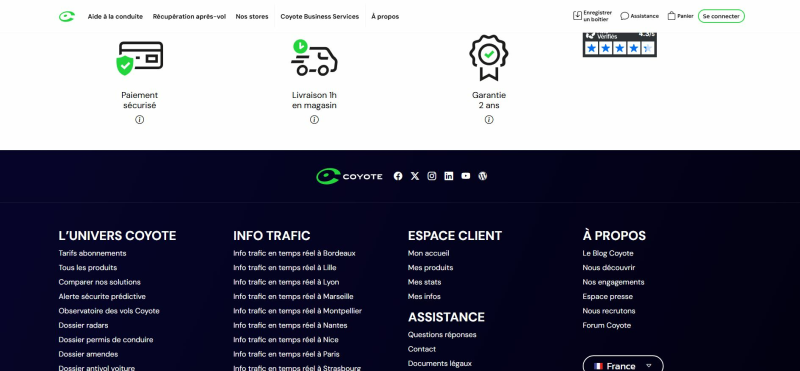This screenshot has height=371, width=800.
Task: Open Le Blog Coyote link
Action: 608,253
